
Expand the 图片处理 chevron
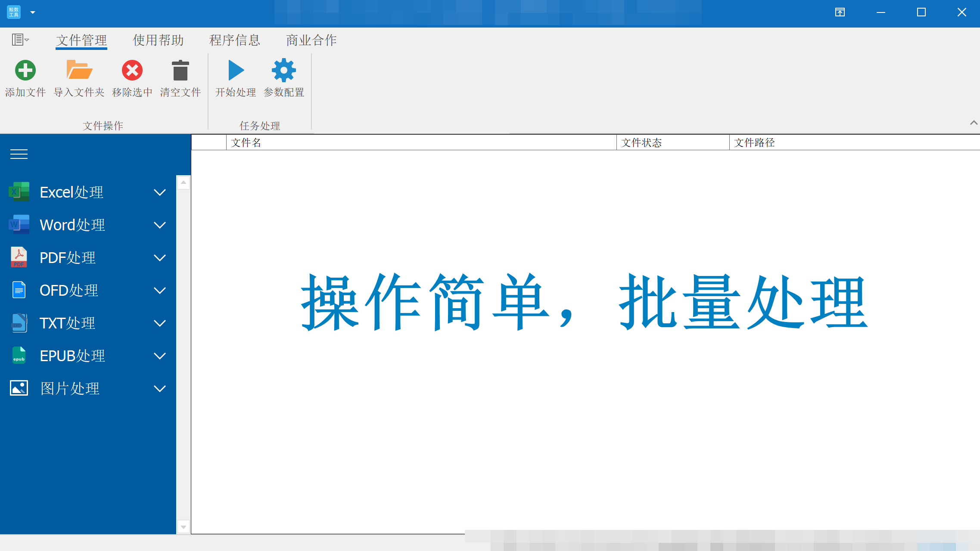pyautogui.click(x=160, y=389)
